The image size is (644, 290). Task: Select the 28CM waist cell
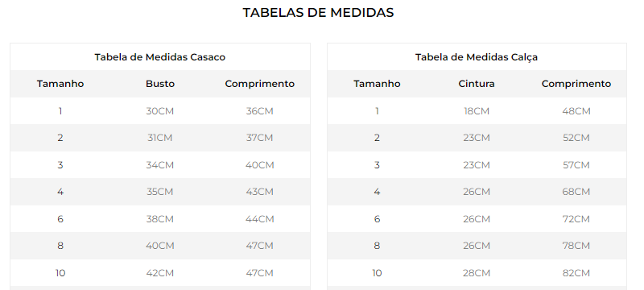point(477,273)
